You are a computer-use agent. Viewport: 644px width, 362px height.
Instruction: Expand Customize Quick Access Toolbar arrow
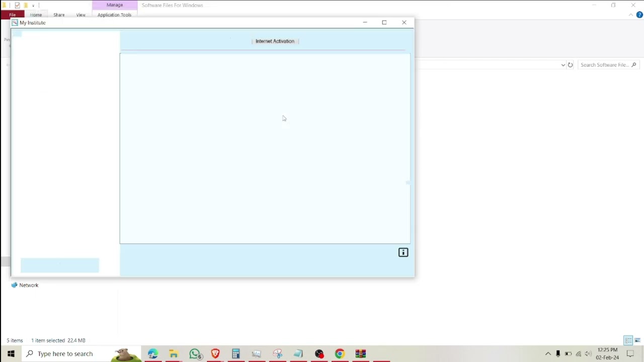[33, 6]
